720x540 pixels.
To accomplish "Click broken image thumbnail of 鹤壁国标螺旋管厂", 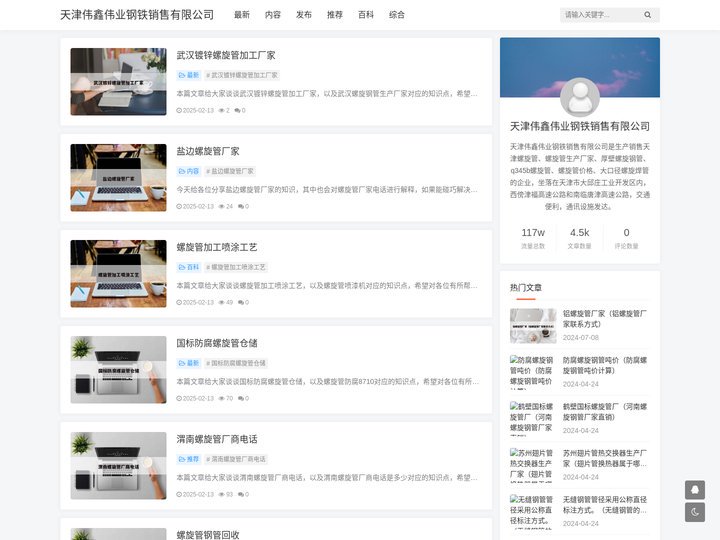I will point(533,419).
